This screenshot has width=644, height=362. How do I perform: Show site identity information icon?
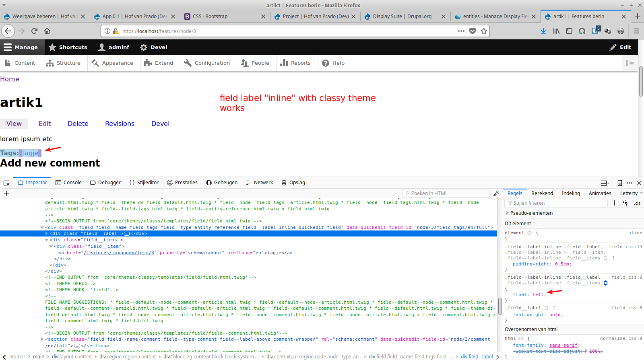coord(107,31)
